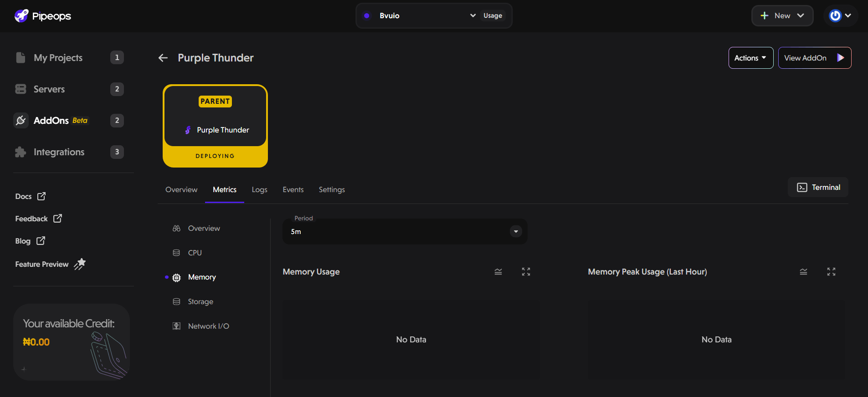This screenshot has width=868, height=397.
Task: Click the back arrow next to Purple Thunder
Action: 163,58
